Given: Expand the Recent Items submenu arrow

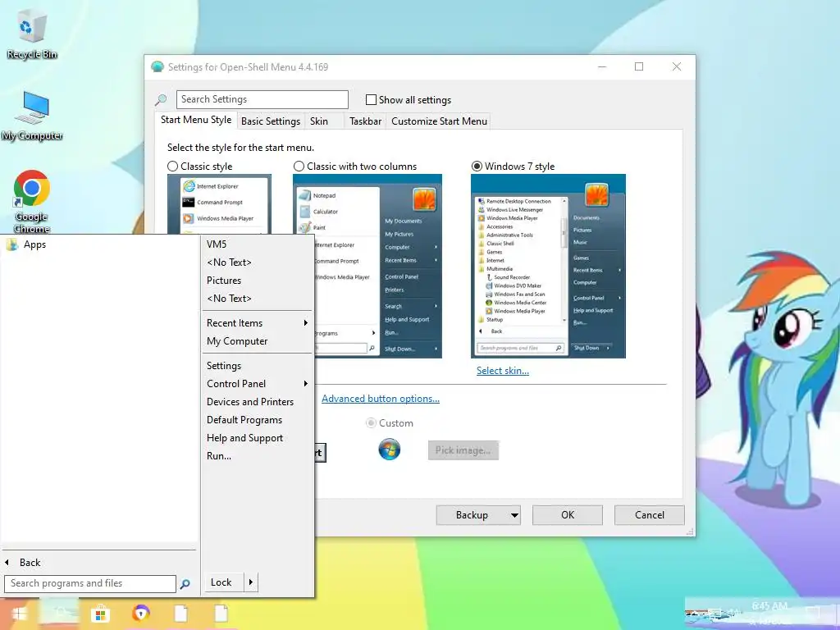Looking at the screenshot, I should click(x=305, y=323).
